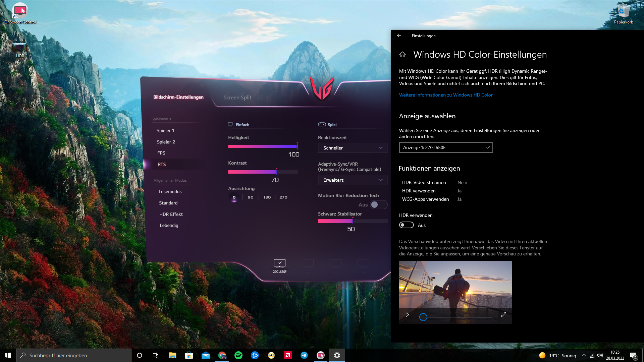The width and height of the screenshot is (644, 362).
Task: Expand Adaptive-Sync/VRR dropdown showing Erweitert
Action: coord(353,180)
